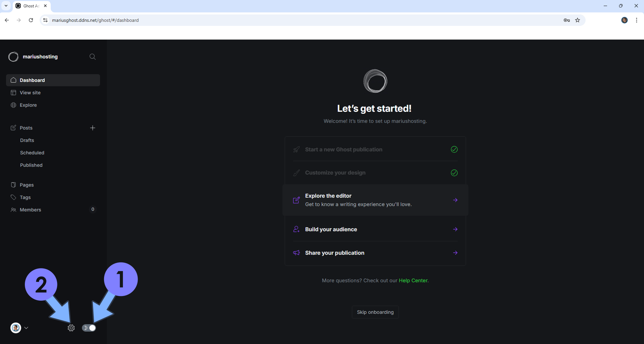Click the Ghost logo beside mariushosting
This screenshot has height=344, width=644.
point(13,57)
